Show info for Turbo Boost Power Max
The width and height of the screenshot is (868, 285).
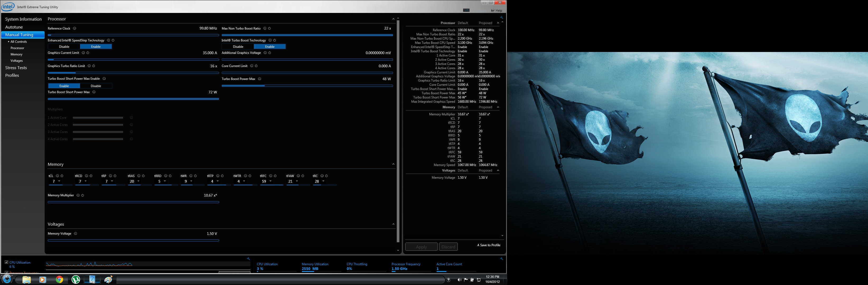(x=259, y=79)
